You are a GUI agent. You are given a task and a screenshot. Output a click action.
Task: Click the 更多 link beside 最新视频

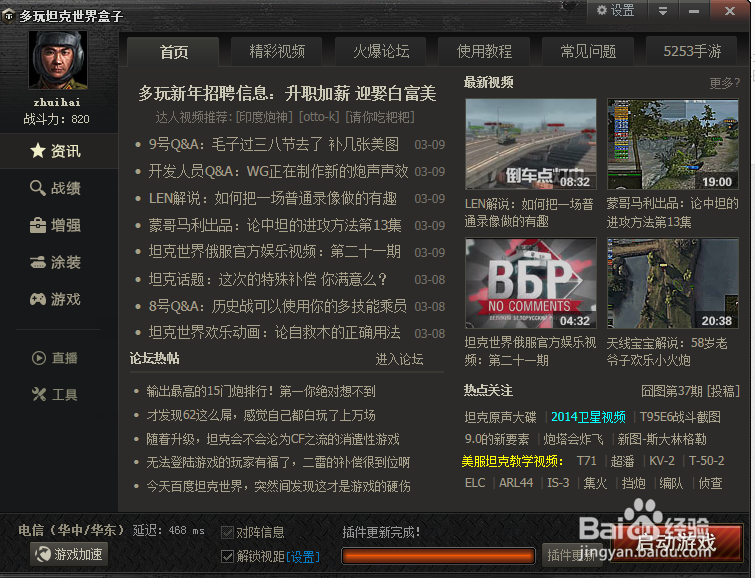(x=724, y=83)
